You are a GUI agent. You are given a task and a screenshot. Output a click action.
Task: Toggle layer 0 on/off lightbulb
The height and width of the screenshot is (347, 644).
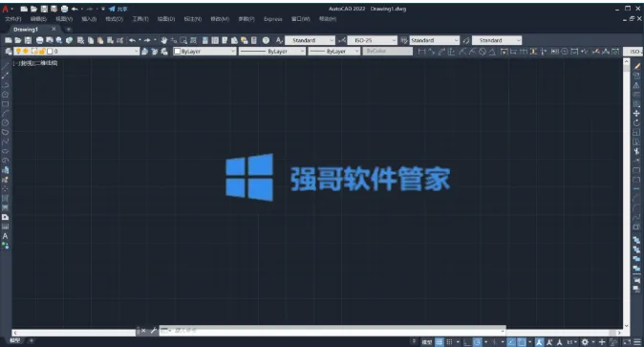[x=18, y=52]
